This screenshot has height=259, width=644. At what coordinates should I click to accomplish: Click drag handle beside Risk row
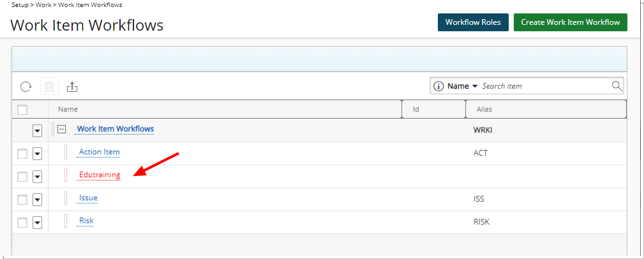(66, 221)
